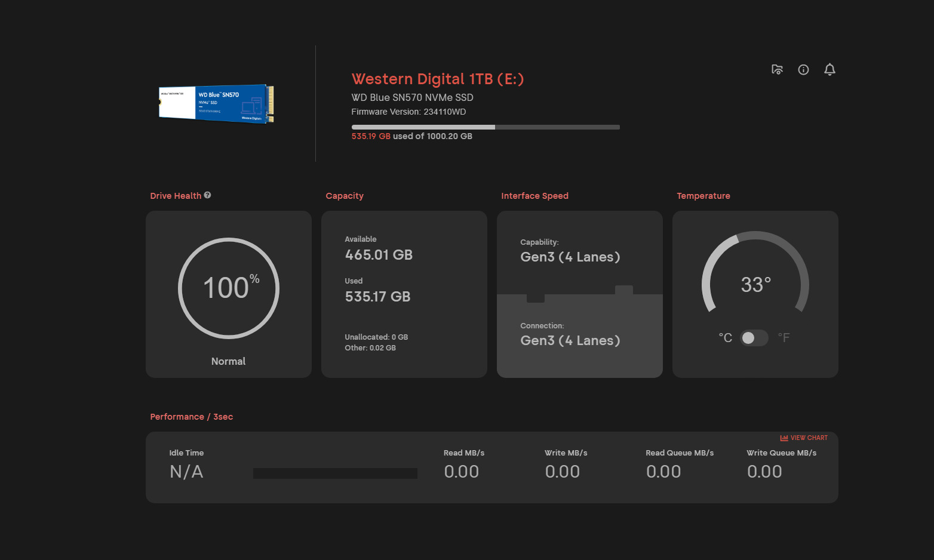Click the Used 535.17 GB value
The height and width of the screenshot is (560, 934).
(377, 297)
